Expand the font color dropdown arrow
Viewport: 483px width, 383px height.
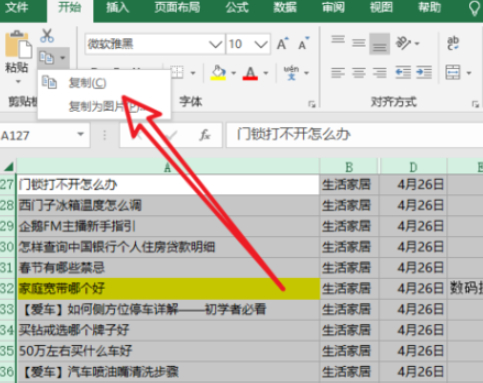(x=266, y=73)
